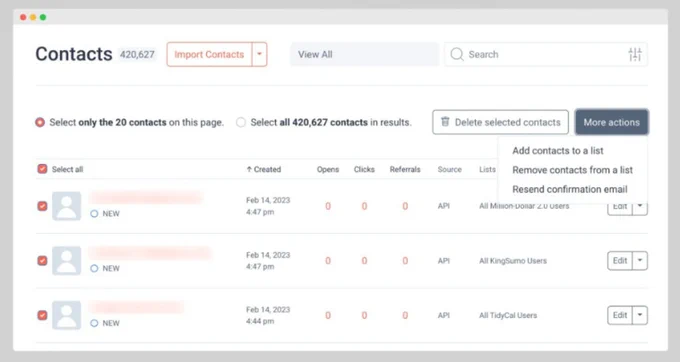Choose Remove contacts from a list
This screenshot has width=680, height=362.
point(572,170)
